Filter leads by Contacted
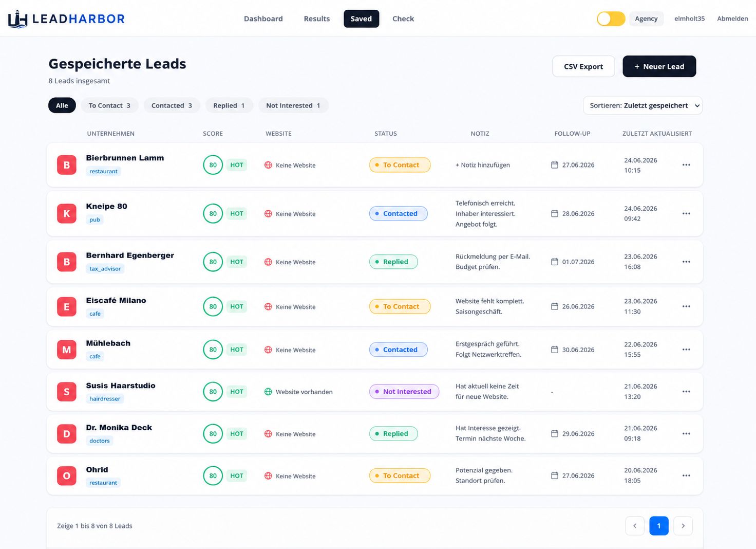The image size is (756, 549). [x=172, y=105]
